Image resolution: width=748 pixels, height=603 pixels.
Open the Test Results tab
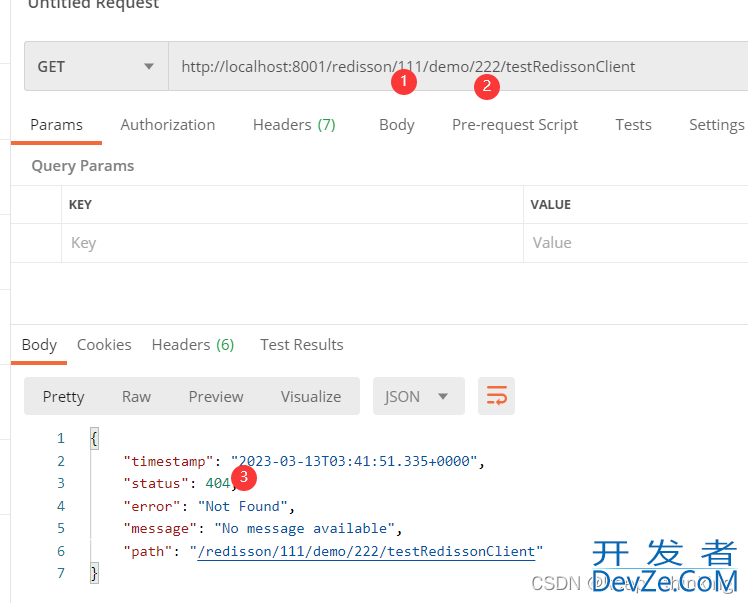click(x=301, y=345)
